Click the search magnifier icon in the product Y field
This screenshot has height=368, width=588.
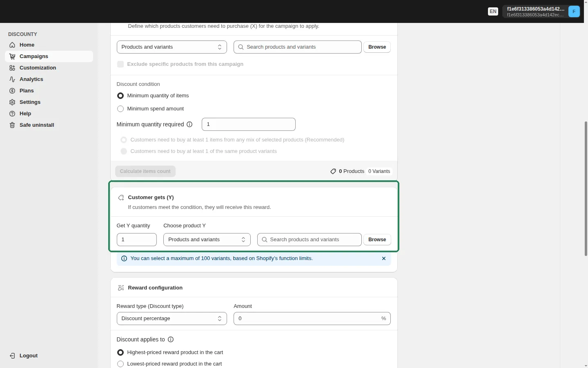click(265, 240)
